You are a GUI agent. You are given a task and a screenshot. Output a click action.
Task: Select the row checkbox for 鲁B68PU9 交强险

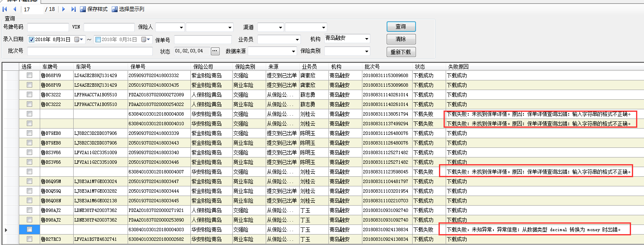(29, 75)
